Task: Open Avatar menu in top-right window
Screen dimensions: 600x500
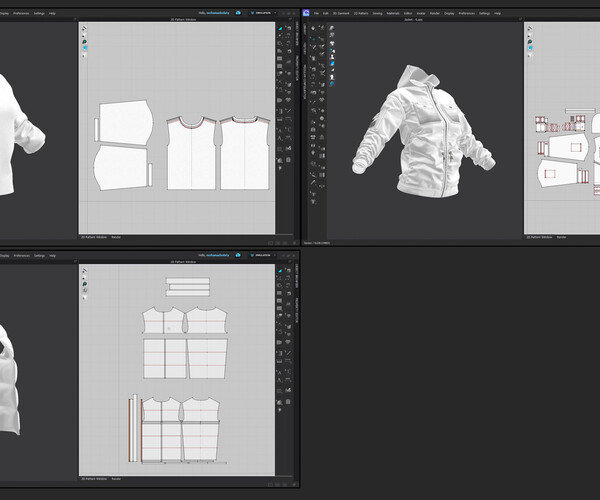Action: (x=421, y=13)
